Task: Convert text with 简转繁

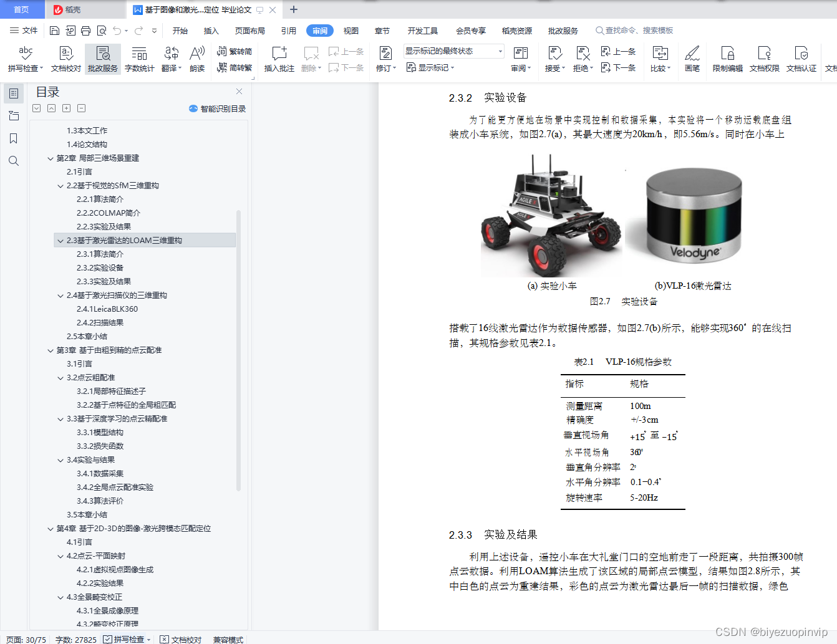Action: pyautogui.click(x=235, y=67)
